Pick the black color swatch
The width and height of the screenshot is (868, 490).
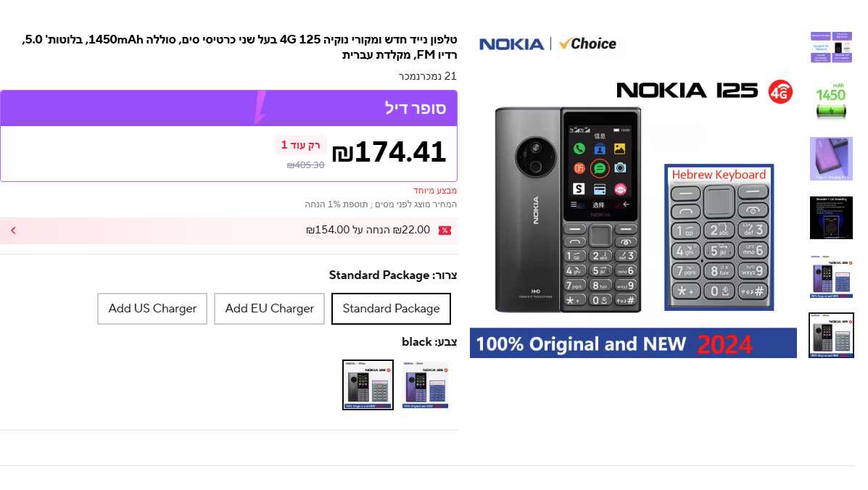(368, 385)
